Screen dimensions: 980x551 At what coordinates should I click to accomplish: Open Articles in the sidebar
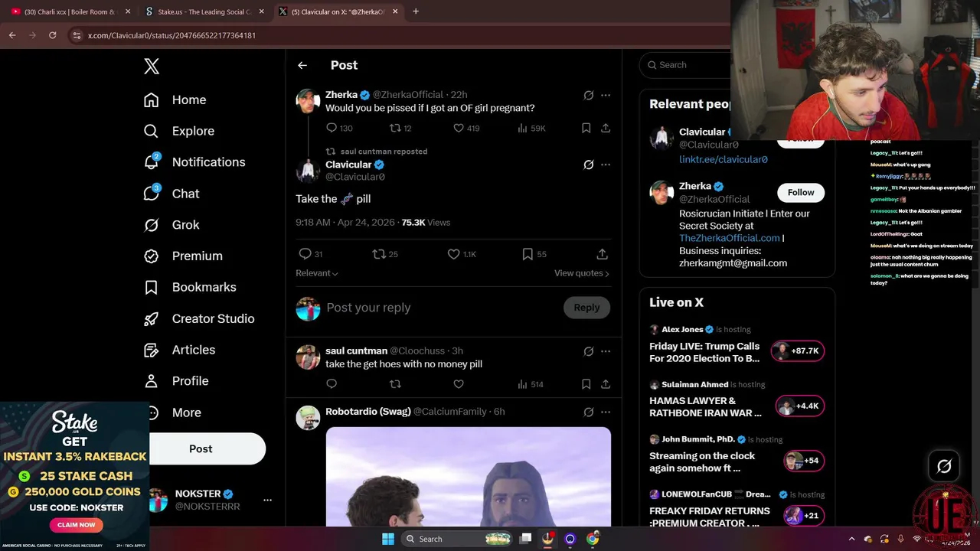179,350
